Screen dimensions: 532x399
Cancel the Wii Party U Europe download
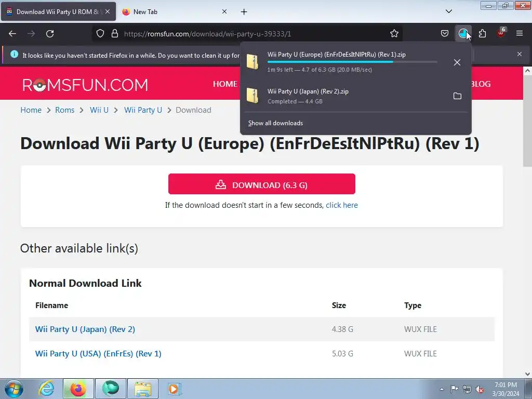[457, 62]
